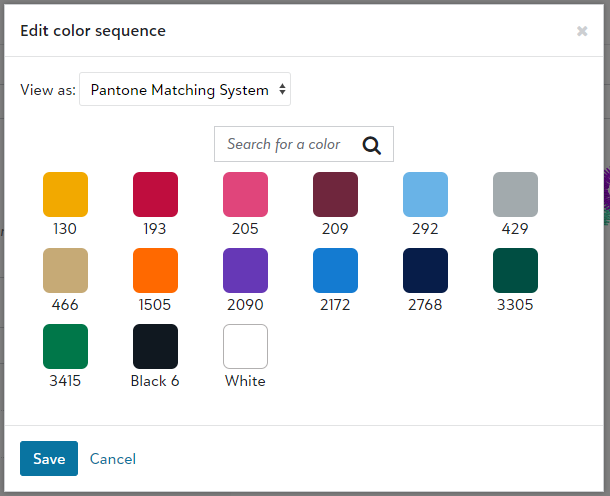Select the tan 466 swatch
Viewport: 610px width, 496px height.
[x=65, y=270]
